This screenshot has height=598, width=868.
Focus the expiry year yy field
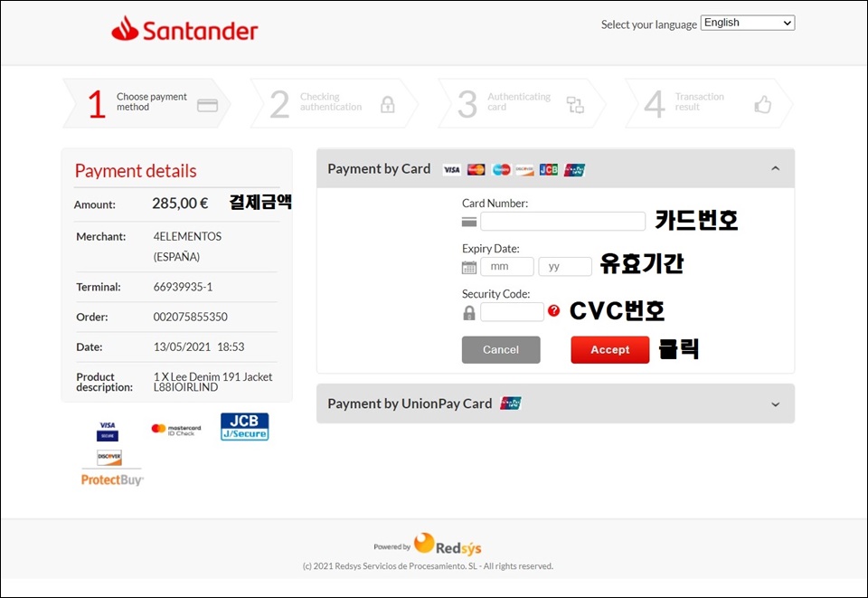coord(565,266)
